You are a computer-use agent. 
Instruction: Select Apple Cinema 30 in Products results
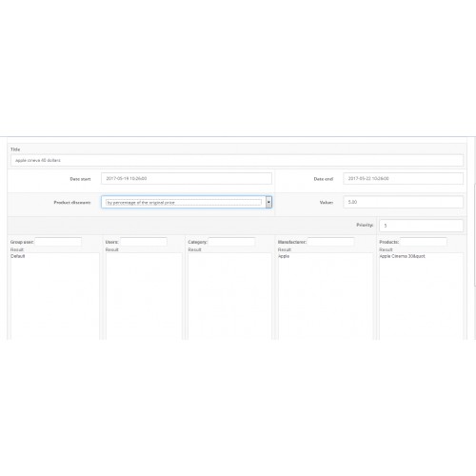click(x=402, y=256)
